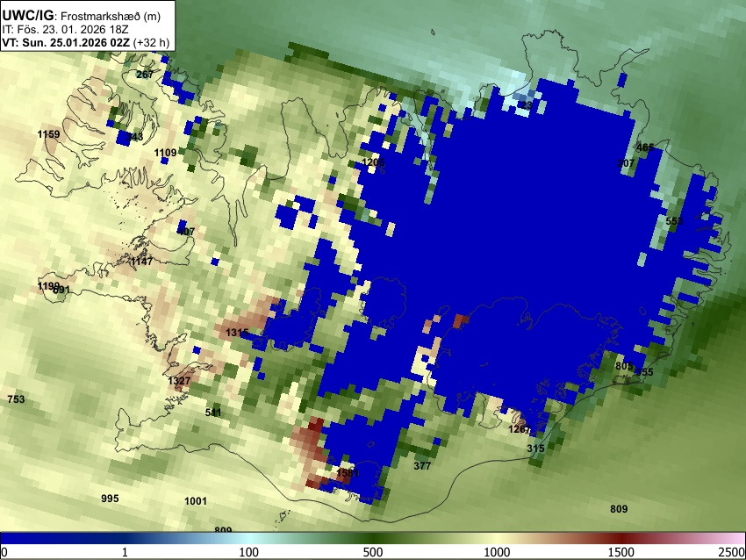Click the 'VT: Sun. 25.01.2026 02Z' valid time
Image resolution: width=746 pixels, height=560 pixels.
pyautogui.click(x=66, y=42)
